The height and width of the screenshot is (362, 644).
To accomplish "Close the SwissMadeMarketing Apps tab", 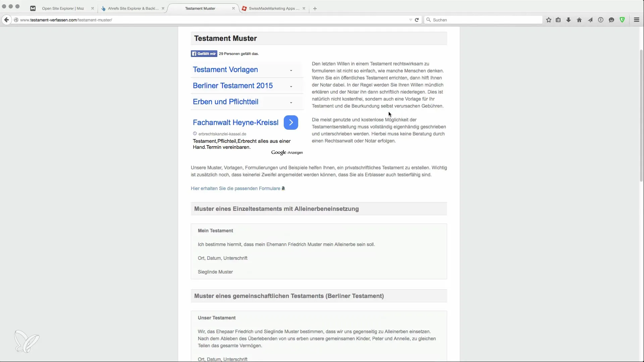I will (304, 8).
